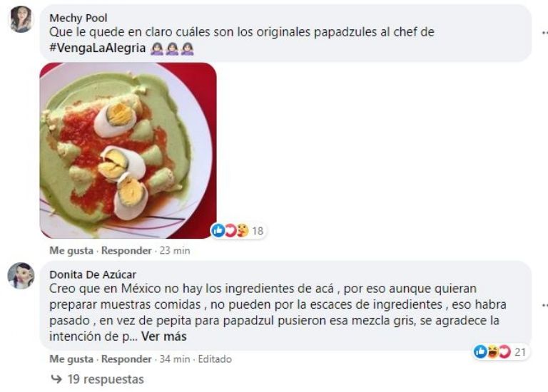Open Mechy Pool's profile picture

[x=21, y=19]
